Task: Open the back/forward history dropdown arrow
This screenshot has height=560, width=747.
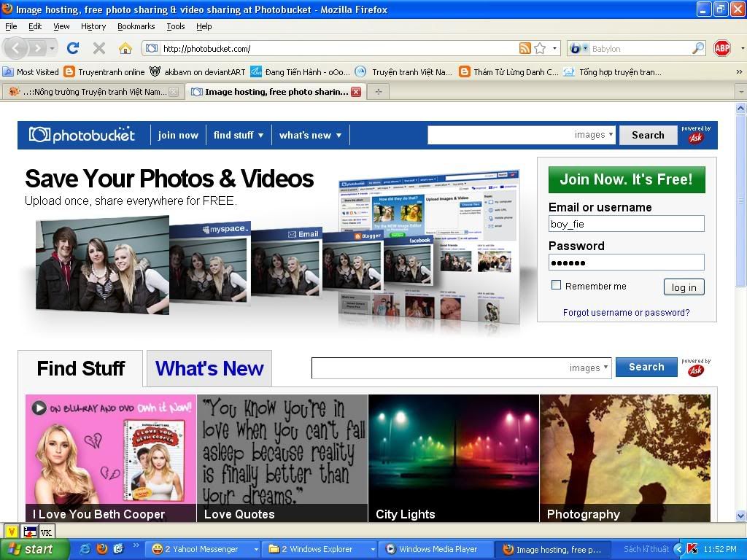Action: tap(52, 48)
